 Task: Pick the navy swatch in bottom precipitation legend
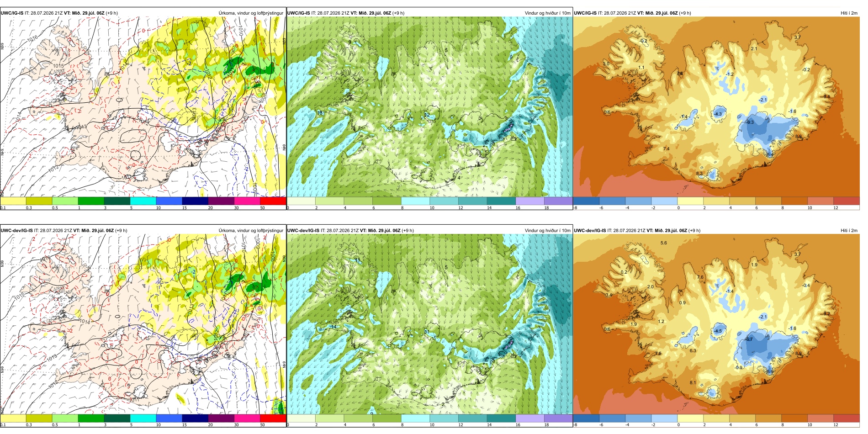(195, 418)
